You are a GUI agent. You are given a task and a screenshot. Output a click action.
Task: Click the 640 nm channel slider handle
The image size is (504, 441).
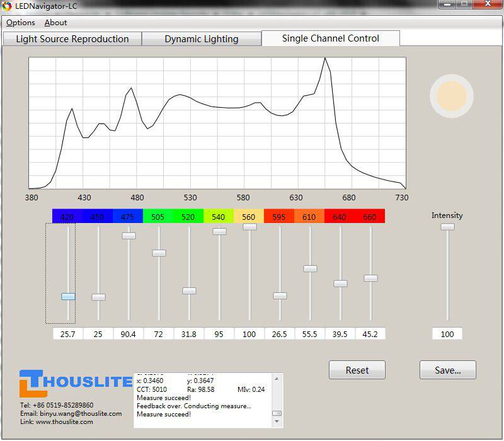pos(340,283)
